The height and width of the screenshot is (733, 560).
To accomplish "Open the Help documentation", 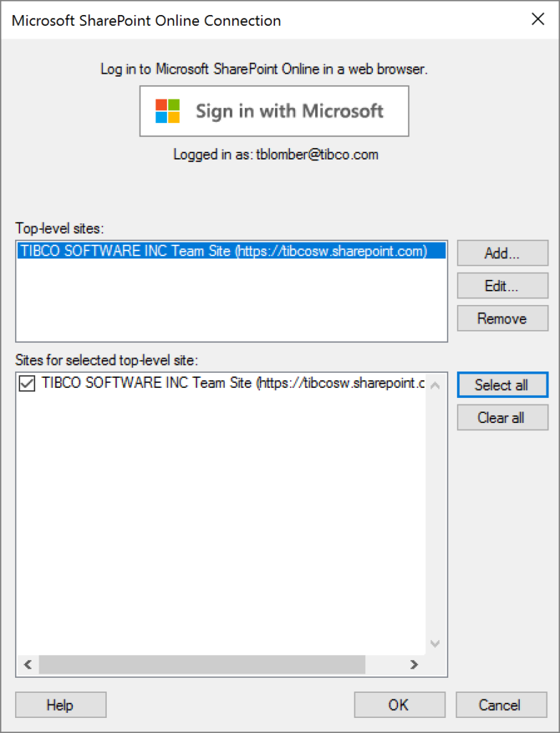I will 61,704.
